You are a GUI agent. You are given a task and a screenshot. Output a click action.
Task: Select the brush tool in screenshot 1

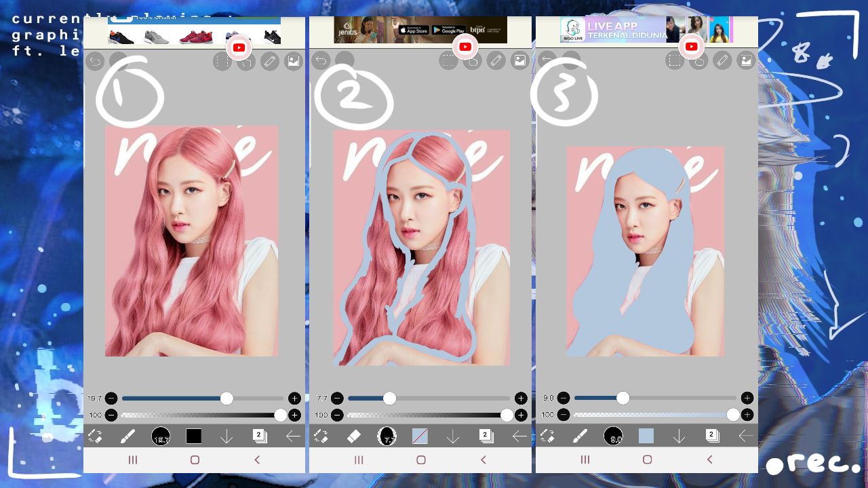(127, 436)
